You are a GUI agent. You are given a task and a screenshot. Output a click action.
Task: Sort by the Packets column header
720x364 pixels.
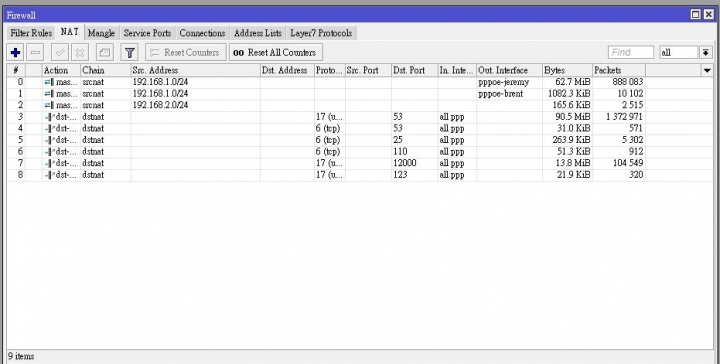[x=619, y=70]
